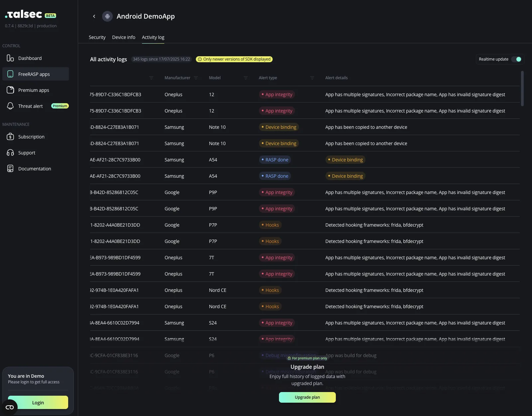
Task: Click the first P9P row App integrity tag
Action: 277,192
